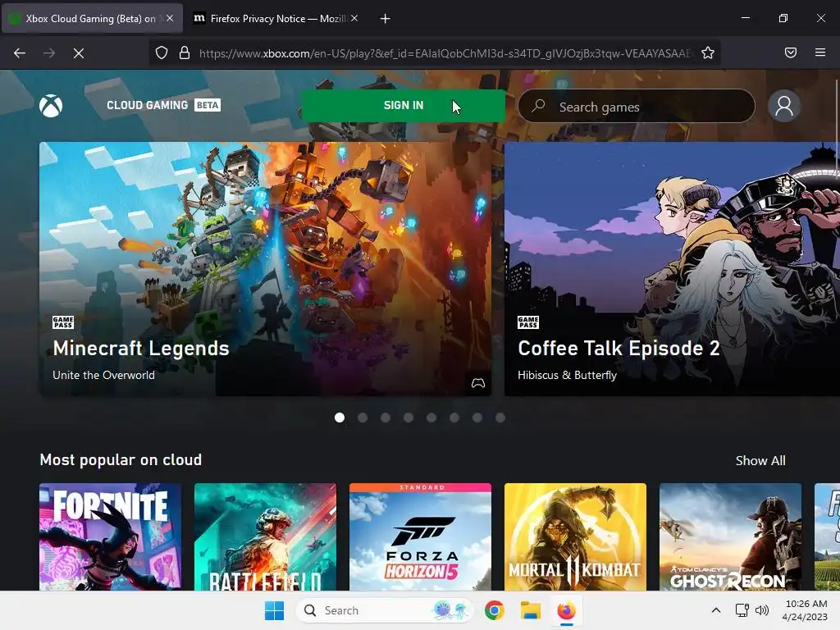Open the Firefox hamburger application menu
840x630 pixels.
pyautogui.click(x=820, y=52)
